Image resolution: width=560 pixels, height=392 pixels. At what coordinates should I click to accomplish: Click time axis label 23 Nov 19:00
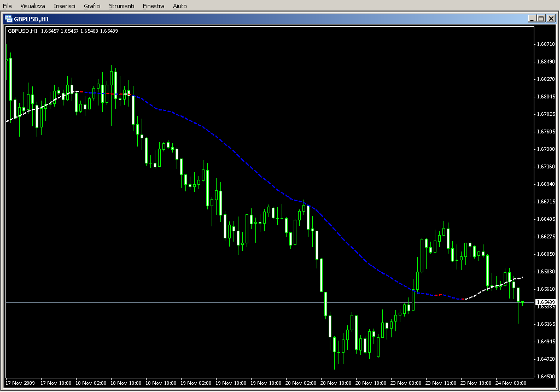tap(476, 383)
